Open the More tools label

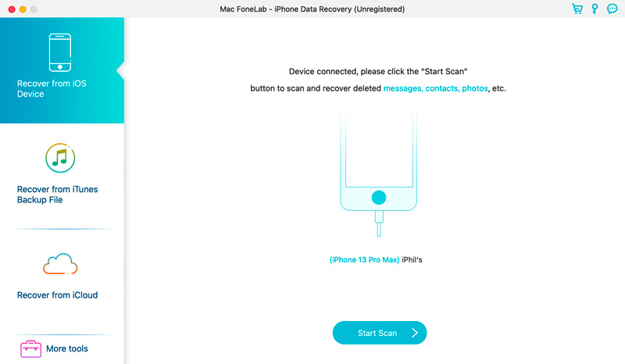pyautogui.click(x=67, y=348)
